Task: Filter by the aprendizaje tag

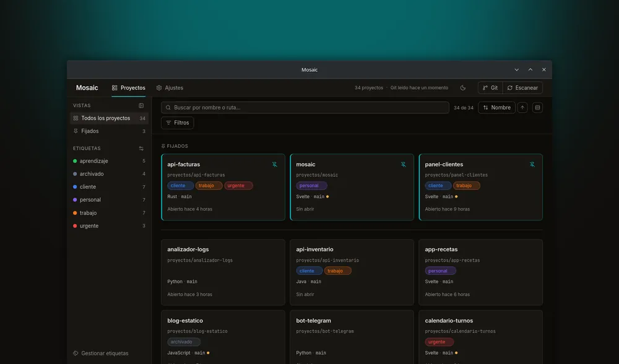Action: pyautogui.click(x=110, y=161)
